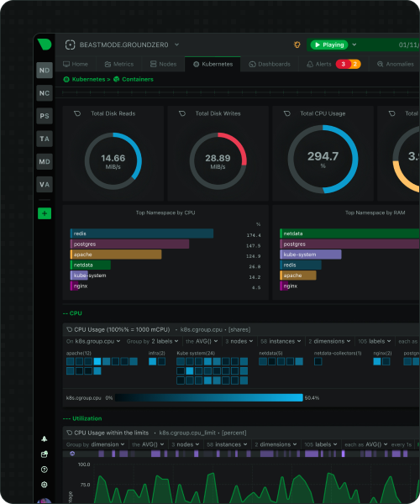Select the ND space avatar
Image resolution: width=420 pixels, height=504 pixels.
(45, 71)
